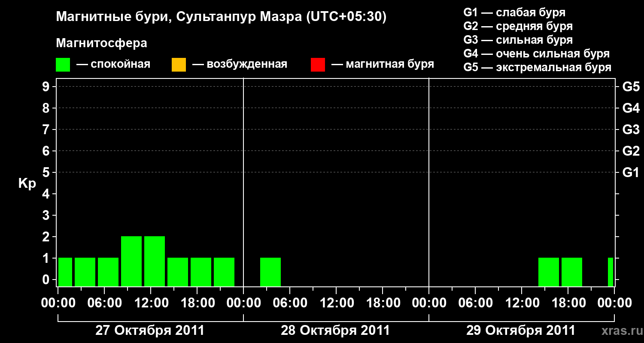644x343 pixels.
Task: Click the red 'магнитная буря' legend swatch
Action: [318, 65]
